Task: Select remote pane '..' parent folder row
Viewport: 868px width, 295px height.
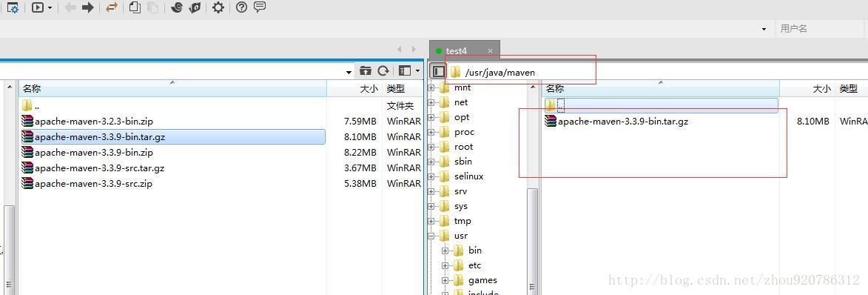Action: [661, 105]
